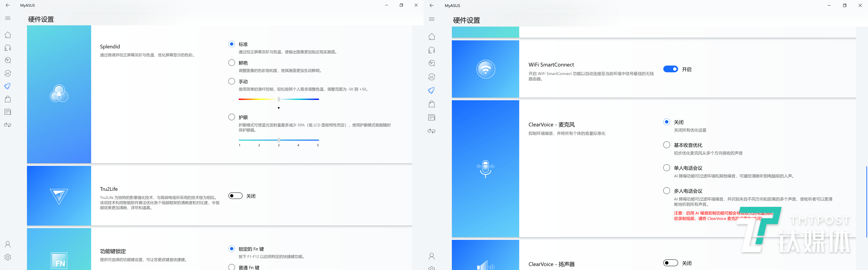This screenshot has width=868, height=270.
Task: Open user account icon in left window sidebar
Action: [x=8, y=244]
